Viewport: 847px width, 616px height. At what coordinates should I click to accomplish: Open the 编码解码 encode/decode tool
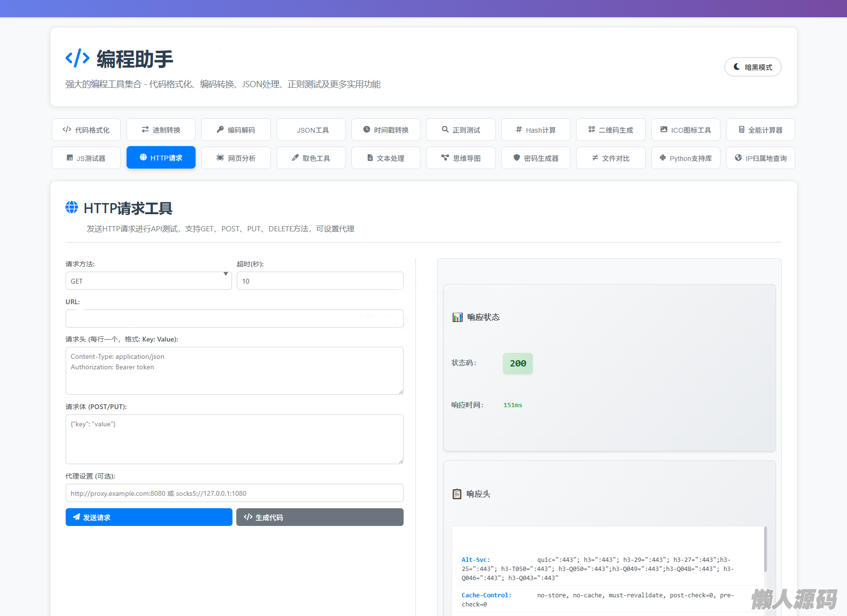236,130
